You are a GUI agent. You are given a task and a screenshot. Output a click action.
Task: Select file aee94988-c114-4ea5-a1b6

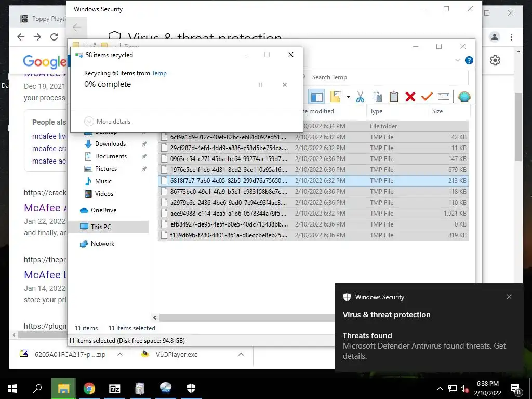coord(313,214)
